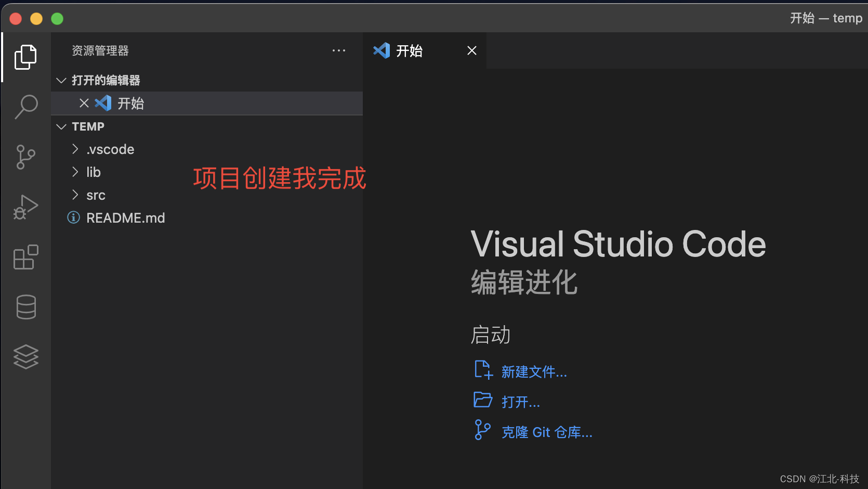Click the git branch icon beside 克隆 Git 仓库
The width and height of the screenshot is (868, 489).
pos(482,430)
